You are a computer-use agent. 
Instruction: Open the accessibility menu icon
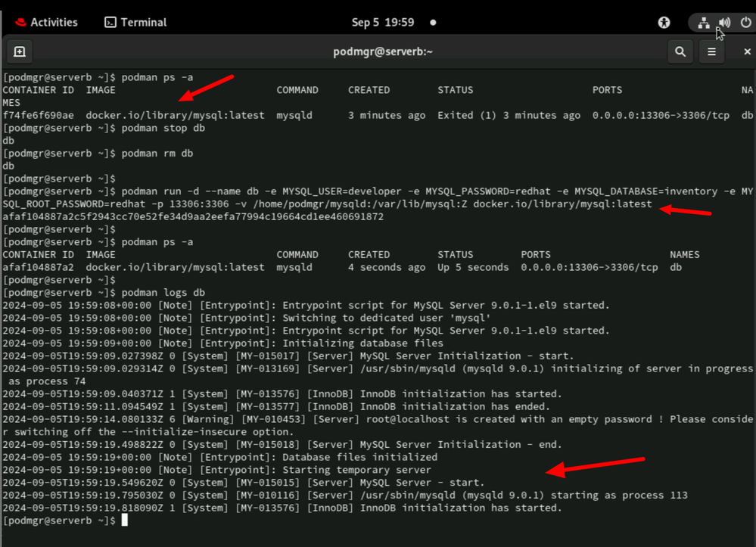coord(664,23)
